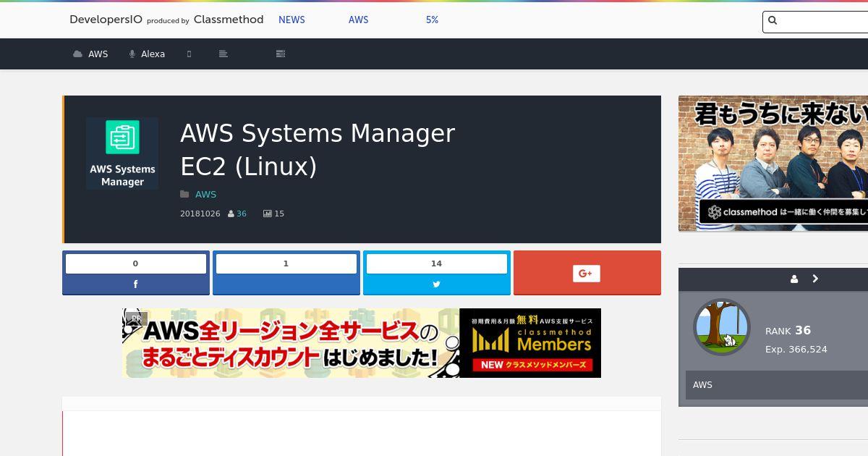Click the view count 15
This screenshot has width=868, height=456.
[x=279, y=214]
